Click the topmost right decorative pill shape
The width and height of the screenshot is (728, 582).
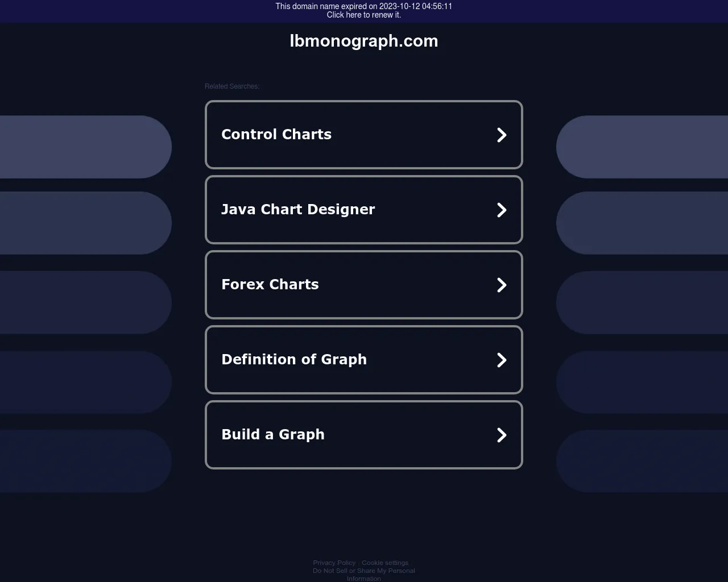pos(643,147)
